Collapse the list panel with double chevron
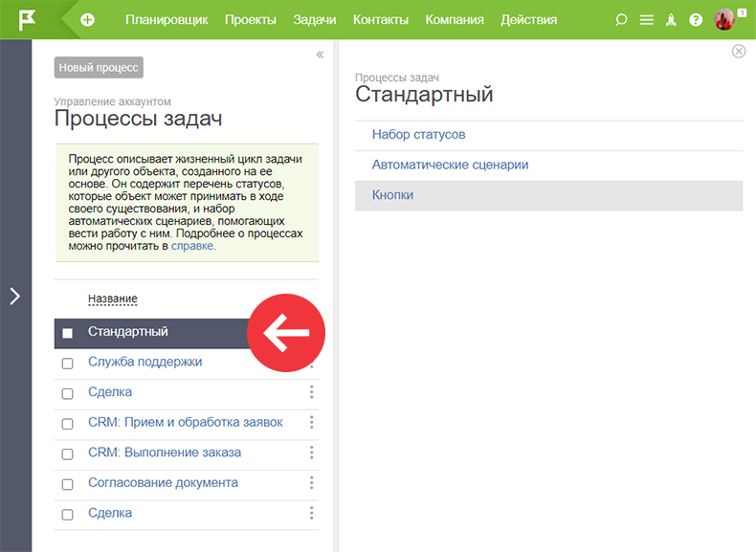 coord(320,55)
